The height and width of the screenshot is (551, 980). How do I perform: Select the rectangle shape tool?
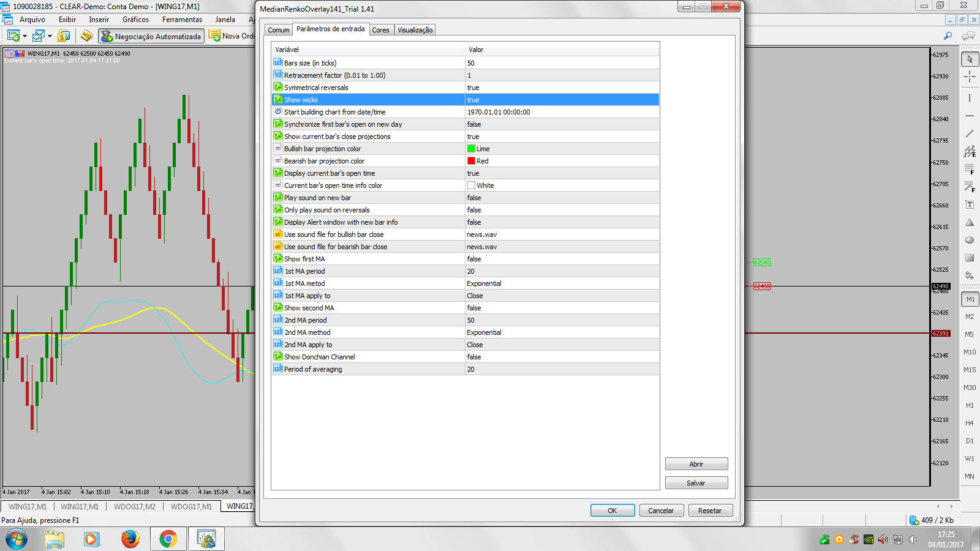970,258
